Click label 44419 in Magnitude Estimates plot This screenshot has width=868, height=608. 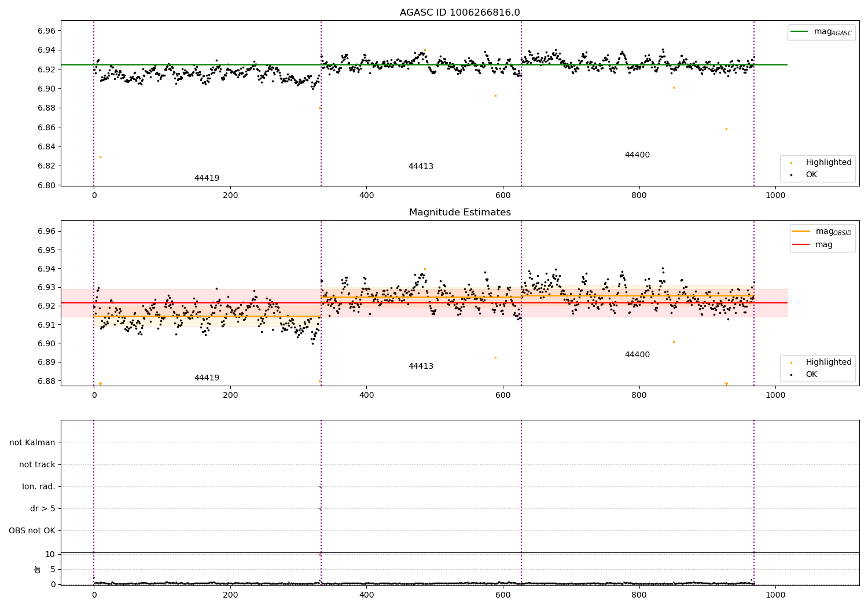[x=207, y=378]
